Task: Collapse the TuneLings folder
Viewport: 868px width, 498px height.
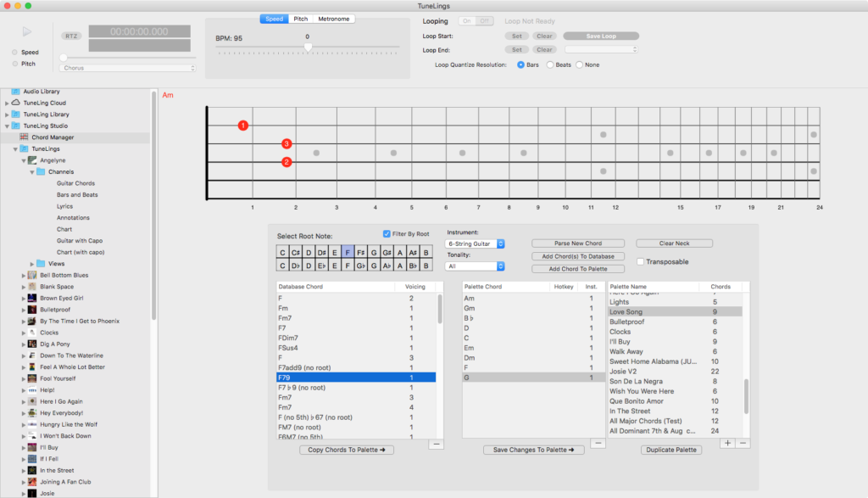Action: click(15, 149)
